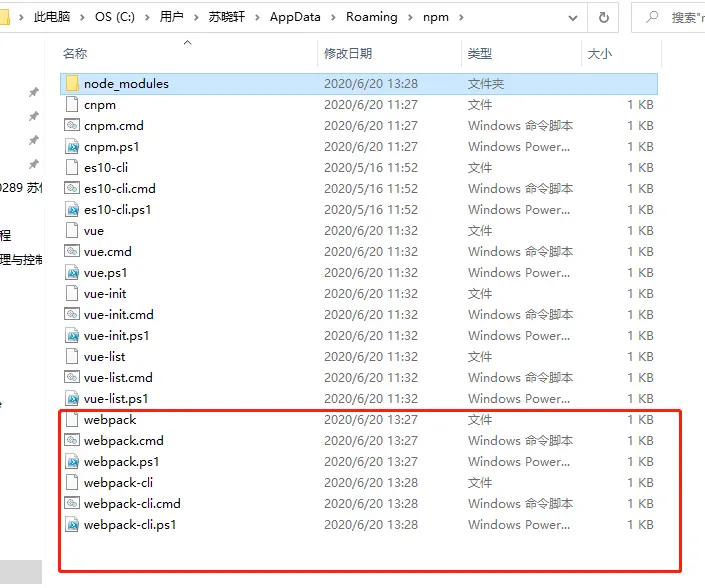Select the webpack-cli.cmd file name

pyautogui.click(x=132, y=503)
